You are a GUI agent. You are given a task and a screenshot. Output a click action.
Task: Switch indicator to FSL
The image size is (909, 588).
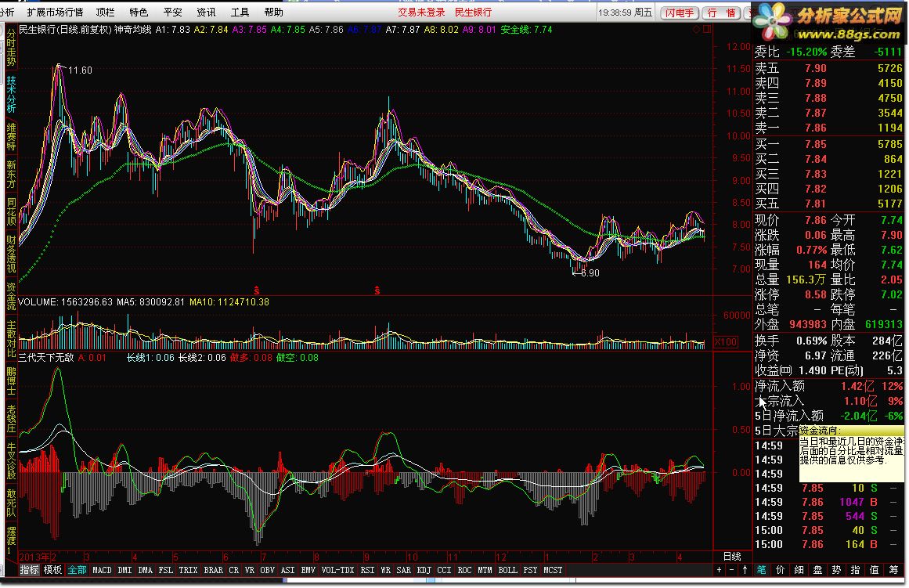[x=166, y=570]
